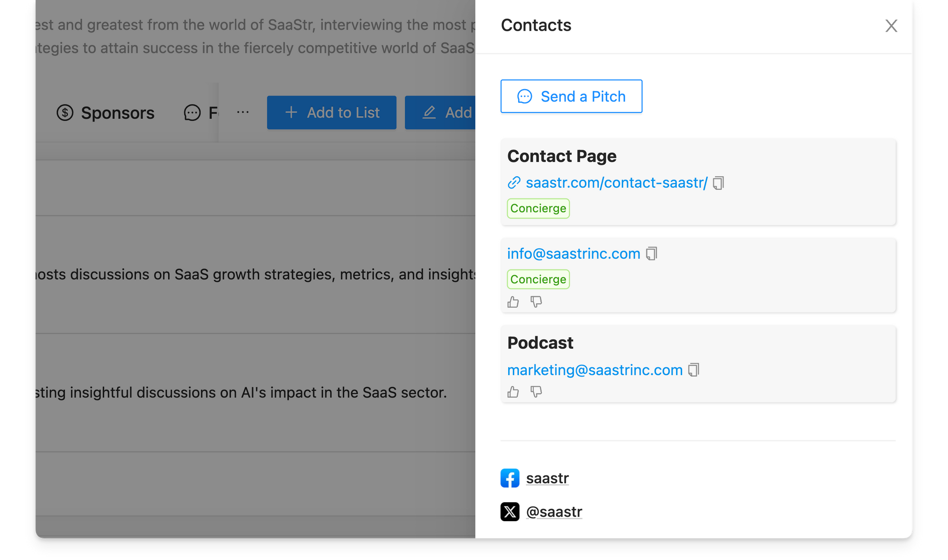
Task: Copy the info@saastrinc.com email address
Action: (652, 253)
